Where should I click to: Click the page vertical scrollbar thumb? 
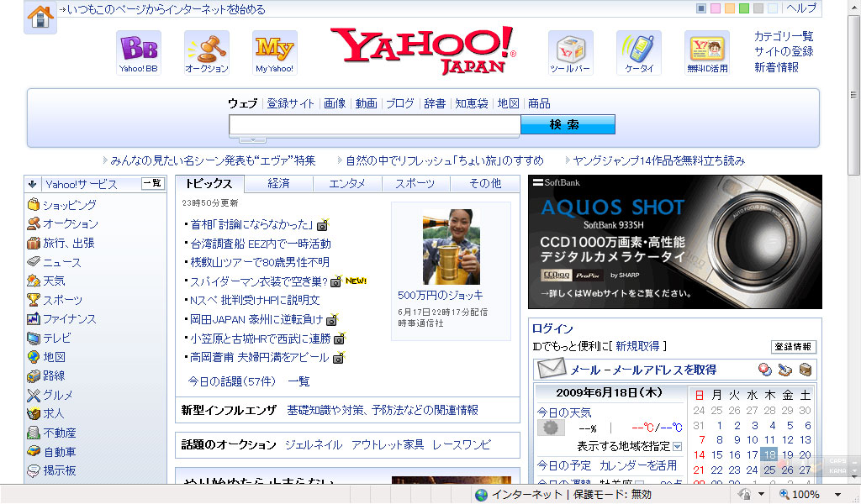click(853, 96)
